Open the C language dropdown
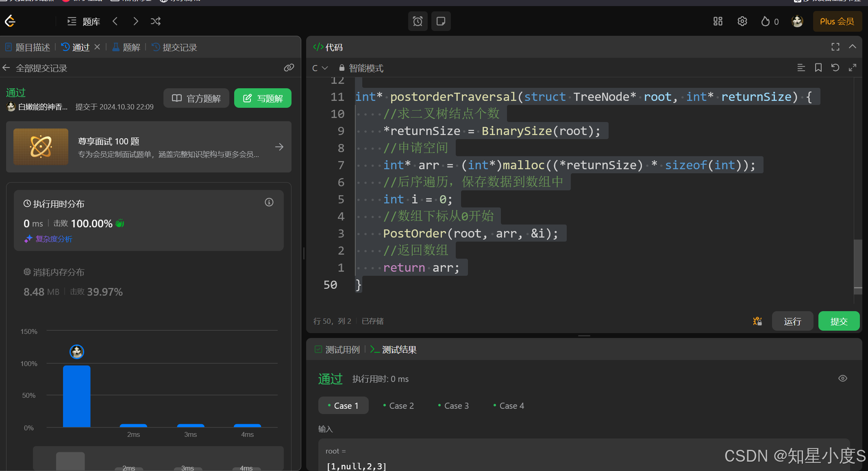Image resolution: width=868 pixels, height=471 pixels. [320, 68]
